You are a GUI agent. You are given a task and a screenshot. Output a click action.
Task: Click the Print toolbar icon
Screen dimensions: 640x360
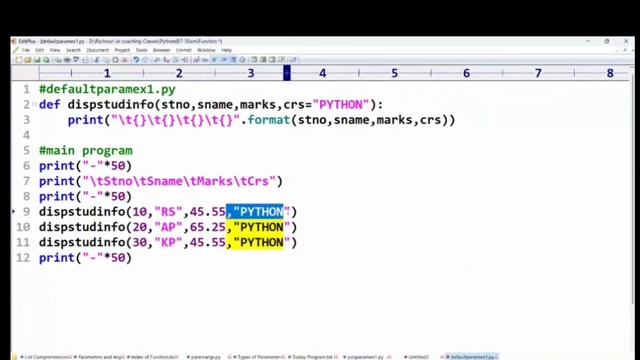[x=67, y=60]
